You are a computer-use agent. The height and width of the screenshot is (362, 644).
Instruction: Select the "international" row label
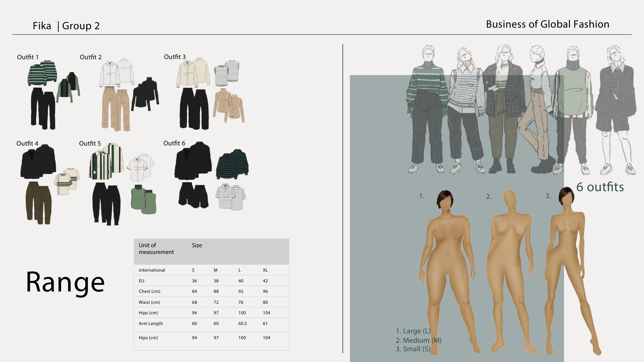click(x=152, y=270)
